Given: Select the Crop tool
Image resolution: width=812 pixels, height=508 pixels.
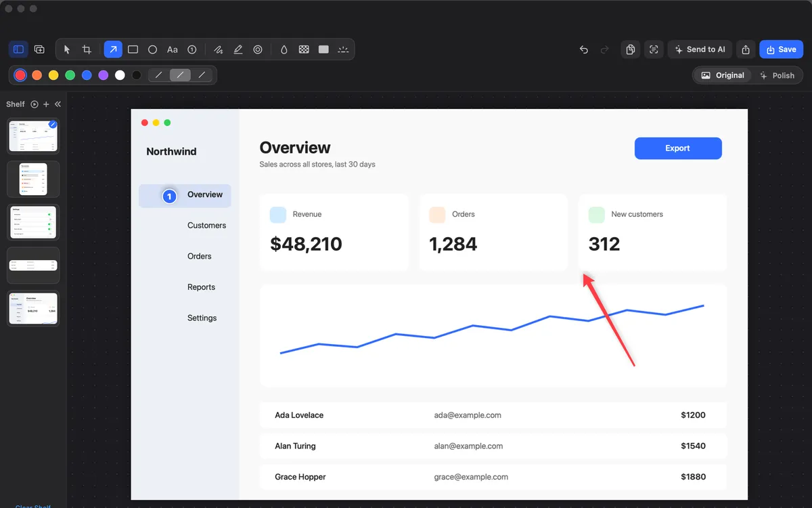Looking at the screenshot, I should pyautogui.click(x=87, y=49).
